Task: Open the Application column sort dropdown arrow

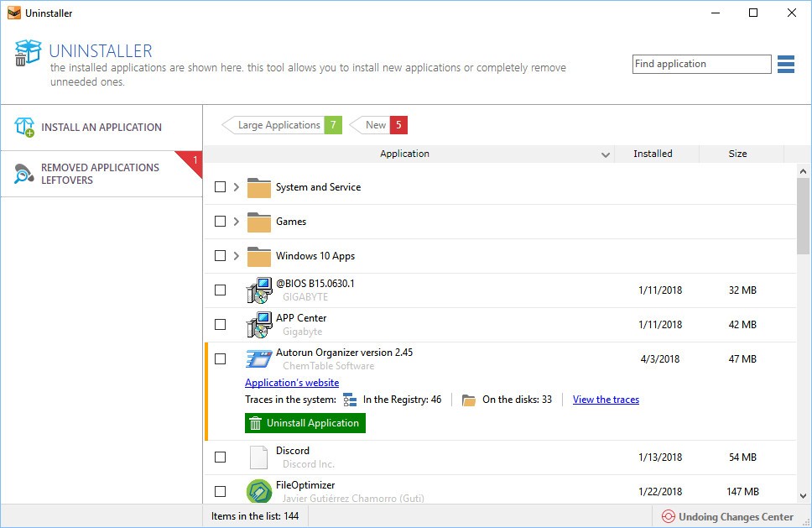Action: (x=606, y=154)
